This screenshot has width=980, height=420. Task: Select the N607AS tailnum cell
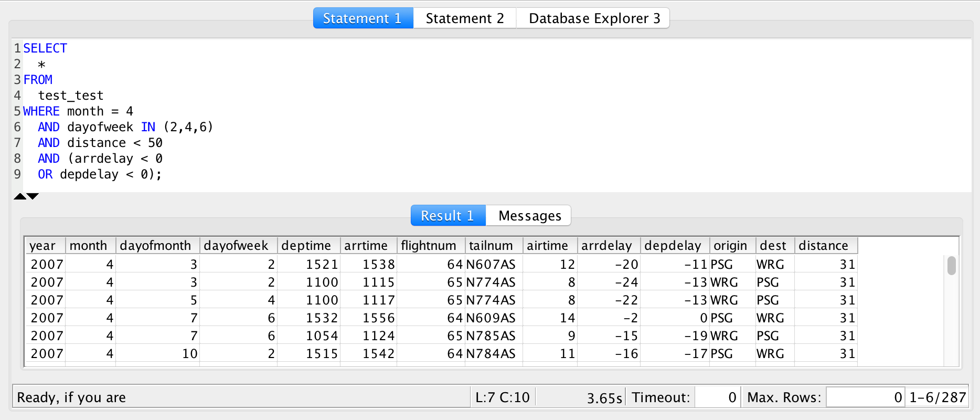pyautogui.click(x=494, y=264)
